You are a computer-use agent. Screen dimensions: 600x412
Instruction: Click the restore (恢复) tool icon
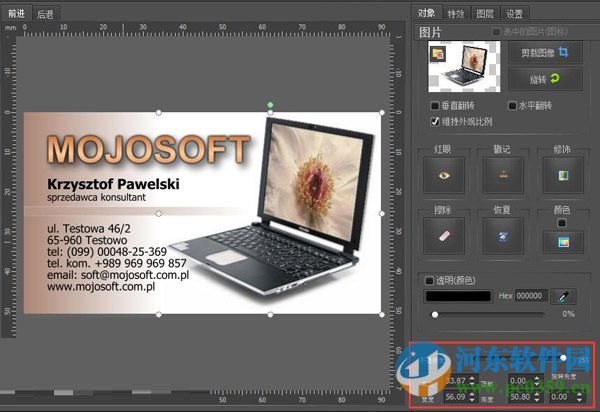[503, 236]
